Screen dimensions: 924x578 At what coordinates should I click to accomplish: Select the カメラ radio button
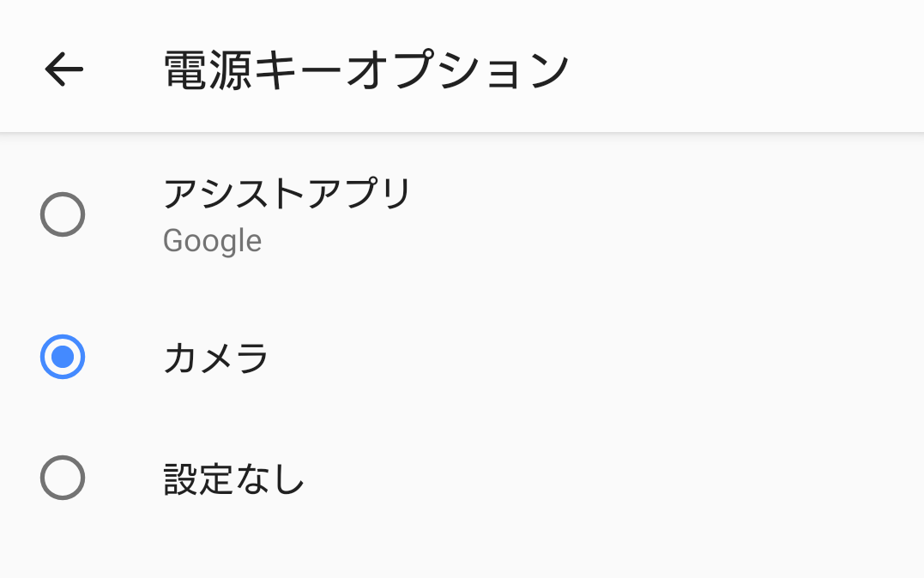pos(63,357)
